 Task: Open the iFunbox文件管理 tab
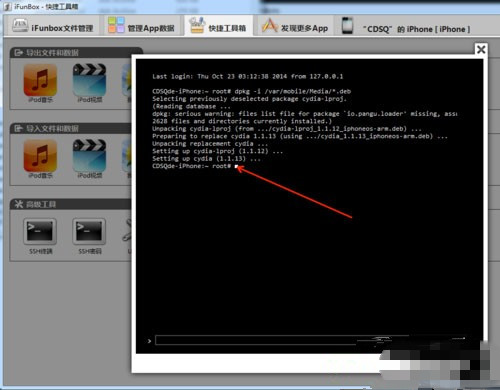point(52,26)
